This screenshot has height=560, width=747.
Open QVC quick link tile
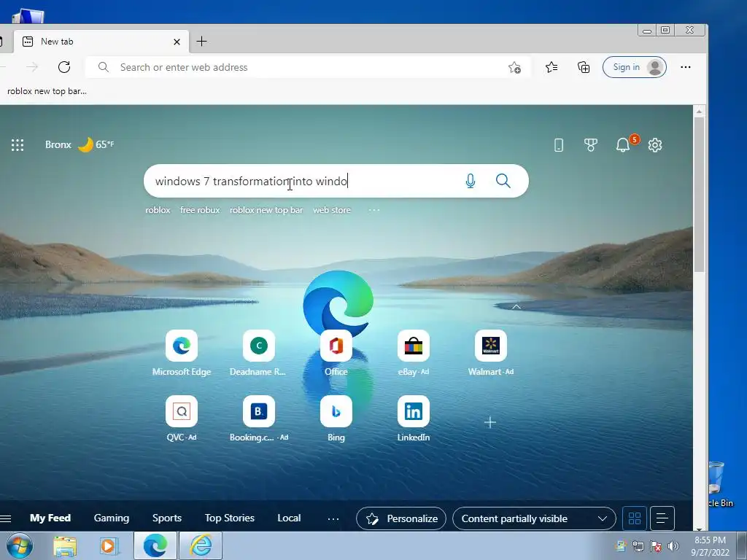tap(182, 419)
